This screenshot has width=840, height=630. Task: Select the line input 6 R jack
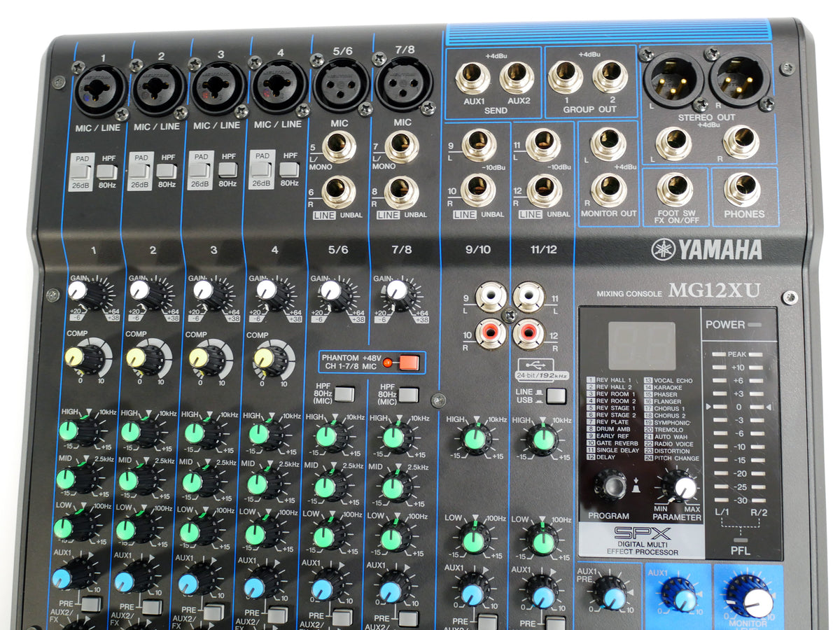(x=339, y=192)
